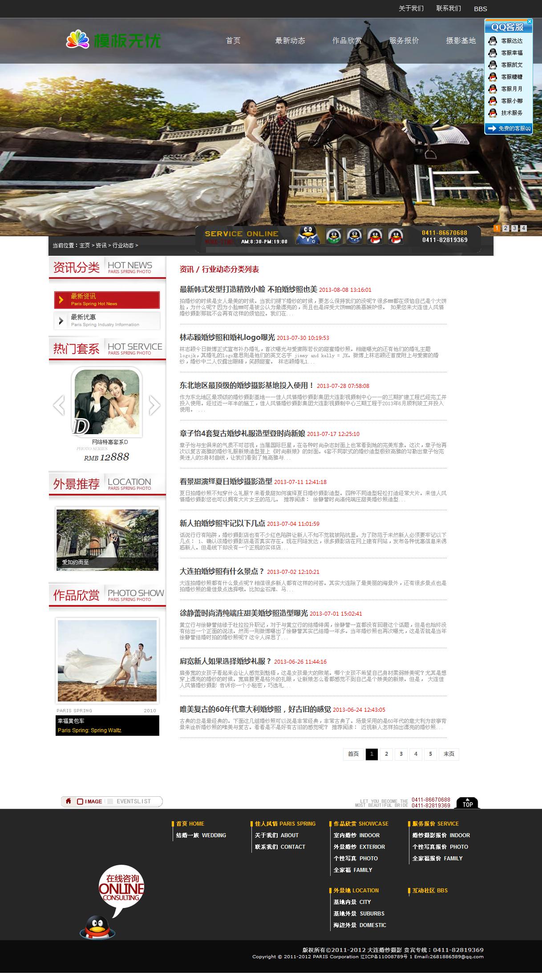Show previous package with left arrow
The width and height of the screenshot is (542, 980).
59,405
